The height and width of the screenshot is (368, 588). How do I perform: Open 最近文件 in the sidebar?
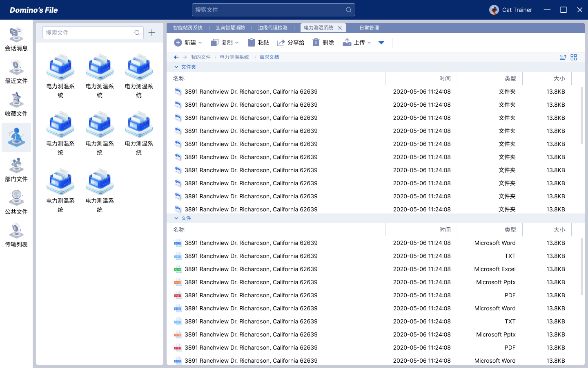pyautogui.click(x=16, y=72)
